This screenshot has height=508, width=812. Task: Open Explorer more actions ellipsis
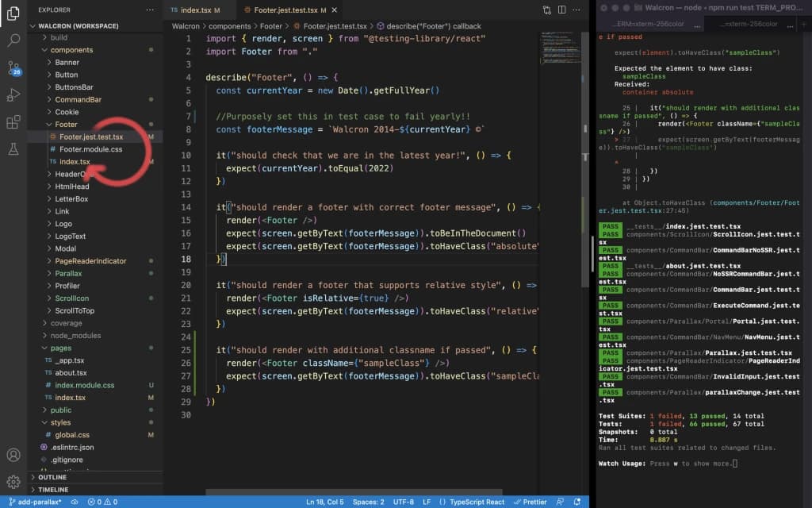coord(150,10)
